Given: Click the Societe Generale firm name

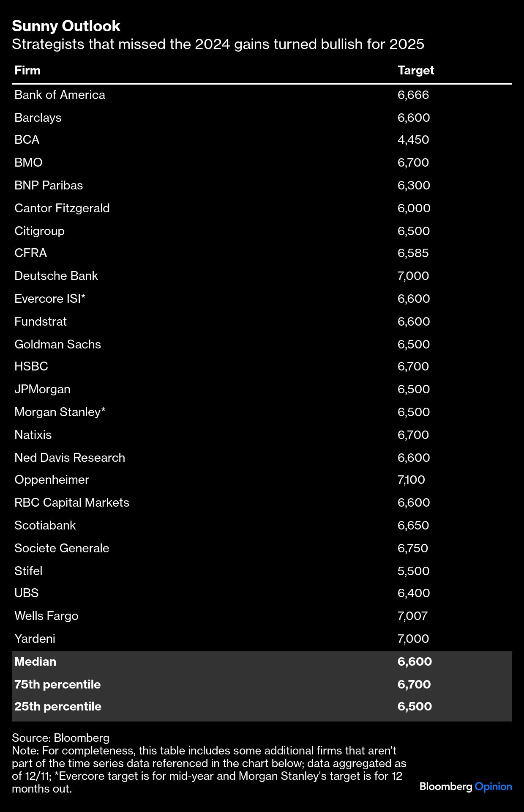Looking at the screenshot, I should [62, 548].
